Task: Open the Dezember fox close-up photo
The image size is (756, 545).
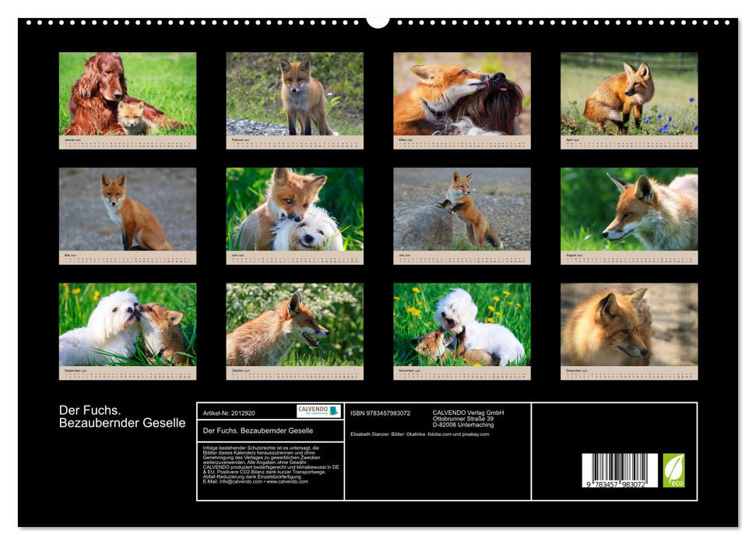Action: pyautogui.click(x=629, y=327)
